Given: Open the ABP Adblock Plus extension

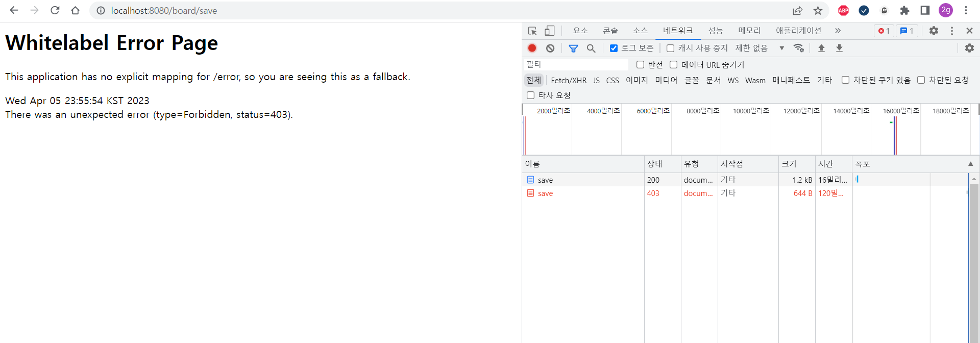Looking at the screenshot, I should [843, 10].
